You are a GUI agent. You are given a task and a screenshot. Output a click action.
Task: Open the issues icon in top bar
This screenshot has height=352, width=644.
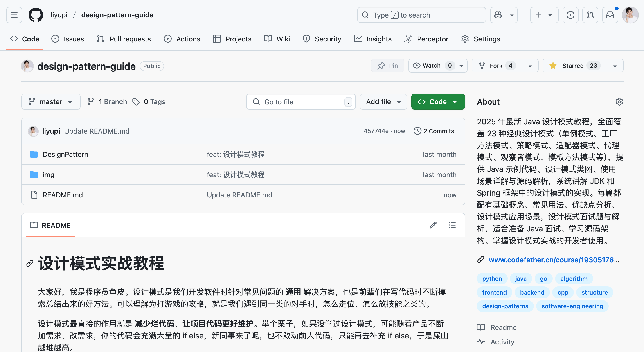point(570,15)
